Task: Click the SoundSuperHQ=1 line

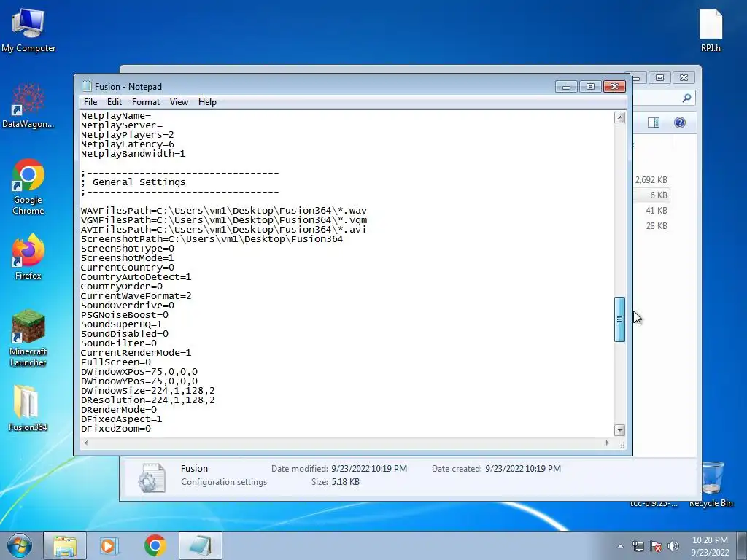Action: pyautogui.click(x=121, y=324)
